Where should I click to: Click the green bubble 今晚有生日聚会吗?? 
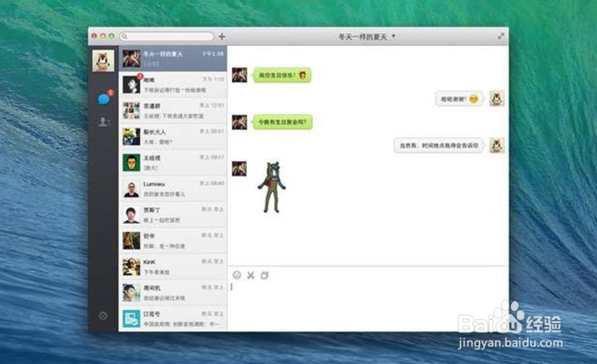click(283, 122)
